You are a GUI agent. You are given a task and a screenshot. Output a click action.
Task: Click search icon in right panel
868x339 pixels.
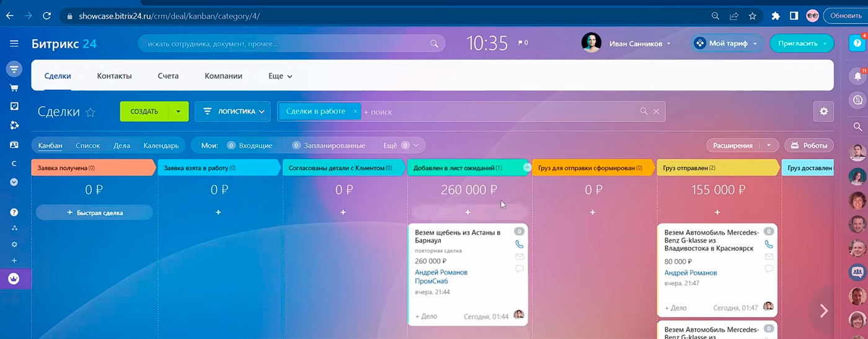857,127
